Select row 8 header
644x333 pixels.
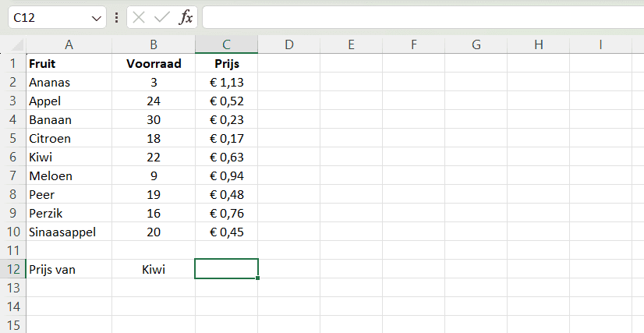coord(12,194)
